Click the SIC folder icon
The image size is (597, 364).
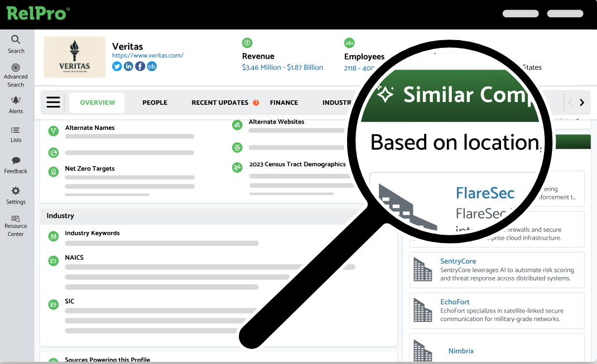[x=54, y=304]
